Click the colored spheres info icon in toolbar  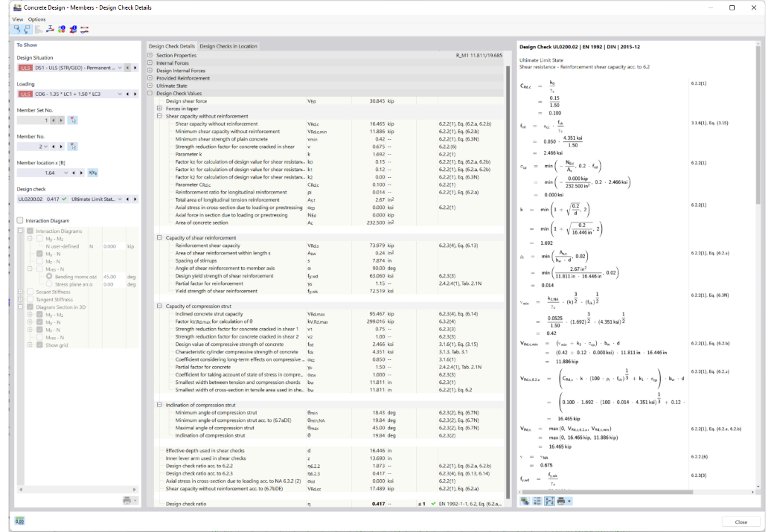tap(61, 30)
